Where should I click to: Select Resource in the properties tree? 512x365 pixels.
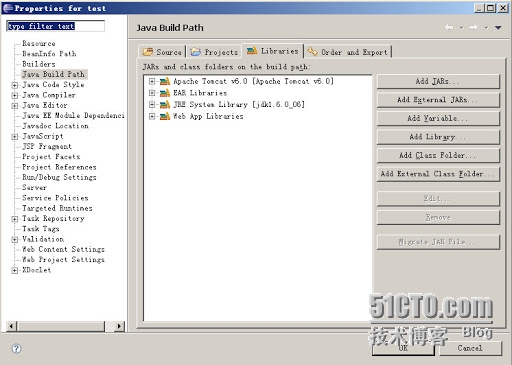pos(39,43)
